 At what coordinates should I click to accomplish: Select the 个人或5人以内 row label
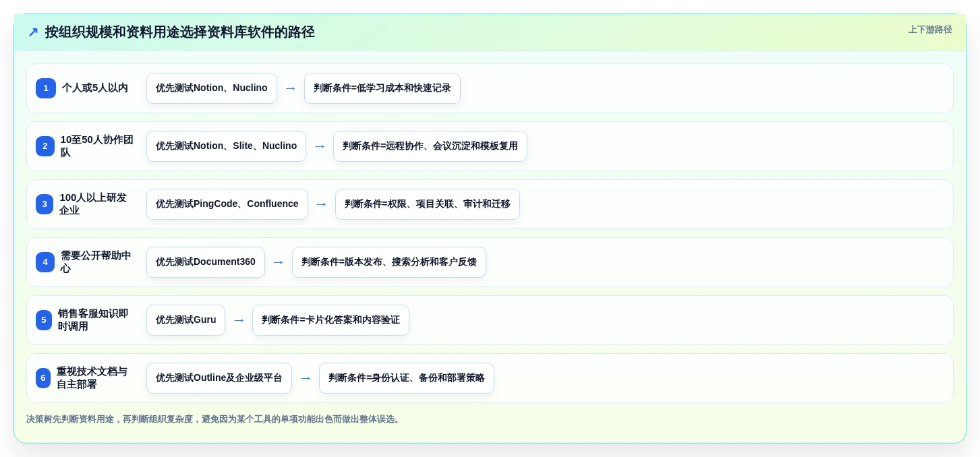95,88
